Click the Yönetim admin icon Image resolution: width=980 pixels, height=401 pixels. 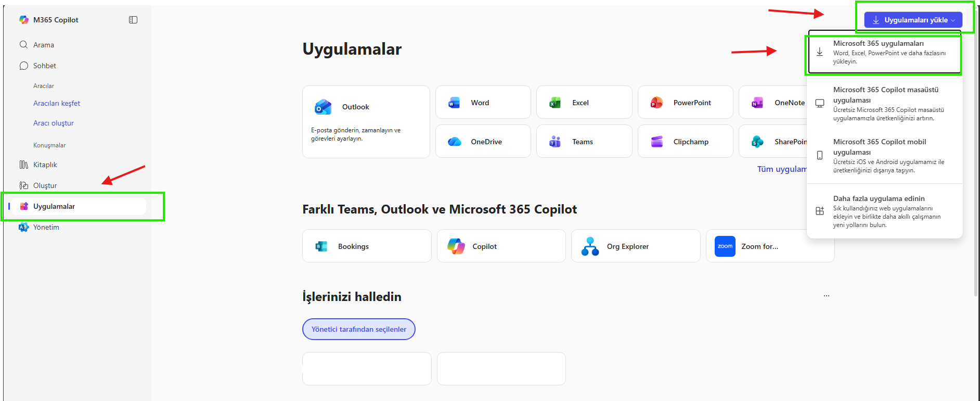[23, 227]
